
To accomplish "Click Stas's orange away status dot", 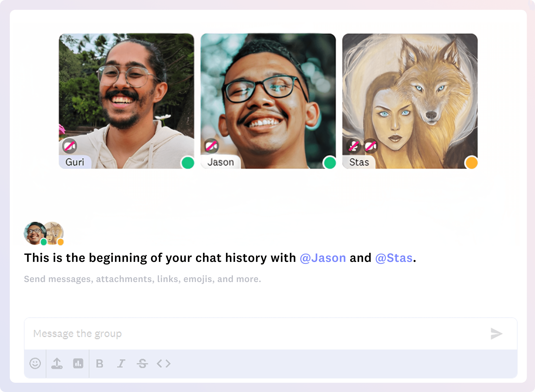I will coord(471,163).
